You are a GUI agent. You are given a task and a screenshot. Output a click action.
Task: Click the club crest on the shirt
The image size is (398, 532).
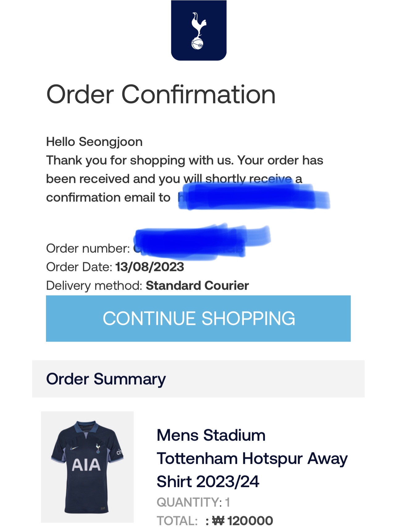click(x=98, y=448)
